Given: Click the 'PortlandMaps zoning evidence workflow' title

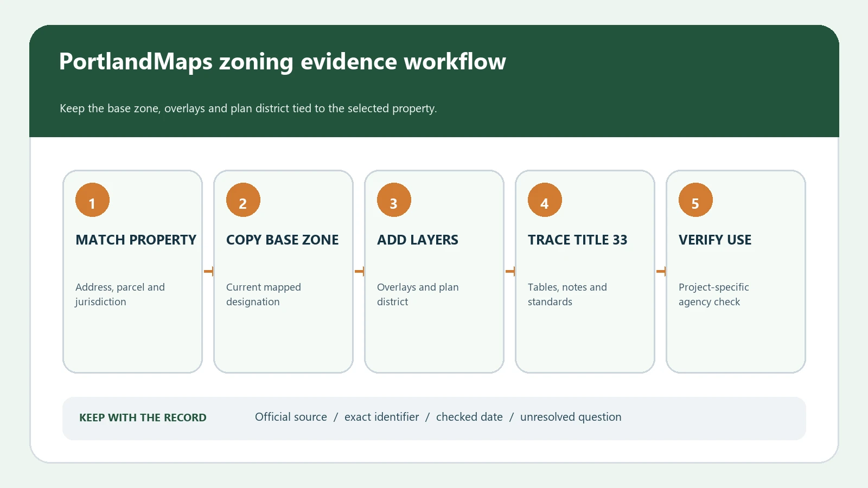Looking at the screenshot, I should [x=283, y=62].
